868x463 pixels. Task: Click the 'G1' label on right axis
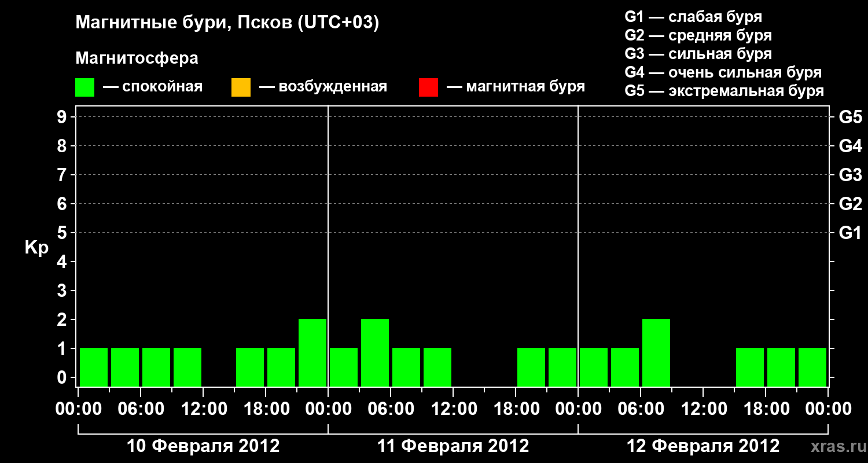coord(851,233)
